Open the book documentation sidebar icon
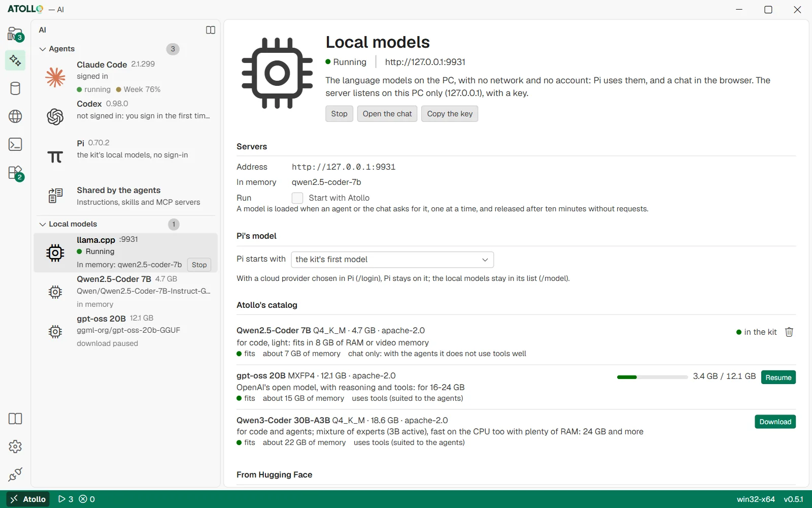 tap(15, 419)
